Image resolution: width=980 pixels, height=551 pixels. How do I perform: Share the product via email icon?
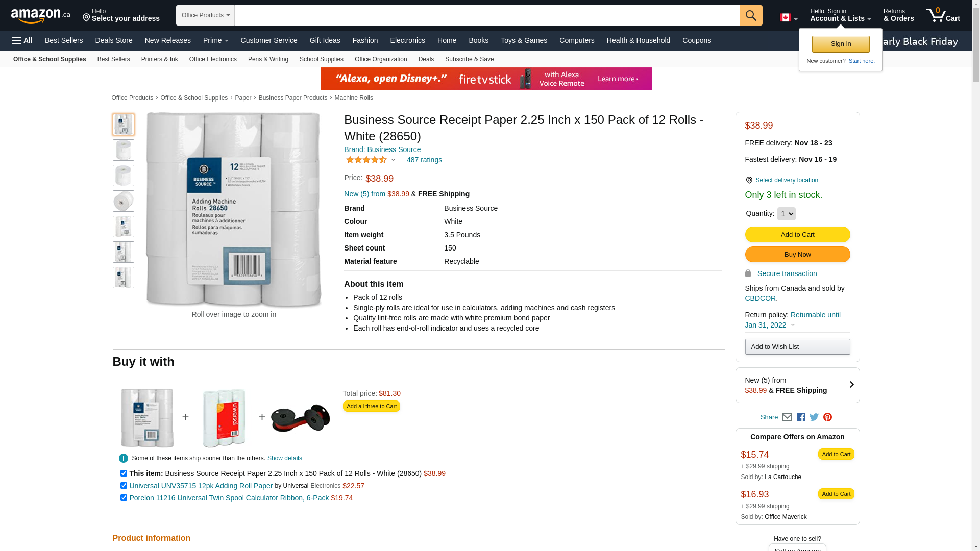coord(787,417)
